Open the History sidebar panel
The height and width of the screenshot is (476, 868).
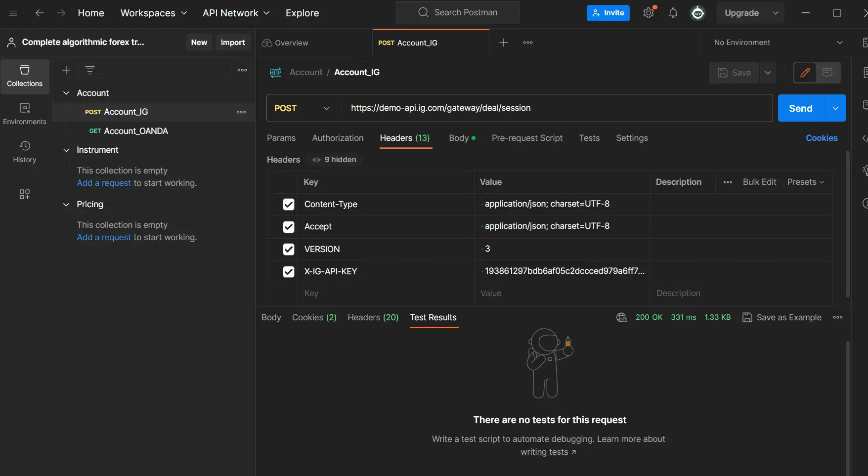pos(25,152)
